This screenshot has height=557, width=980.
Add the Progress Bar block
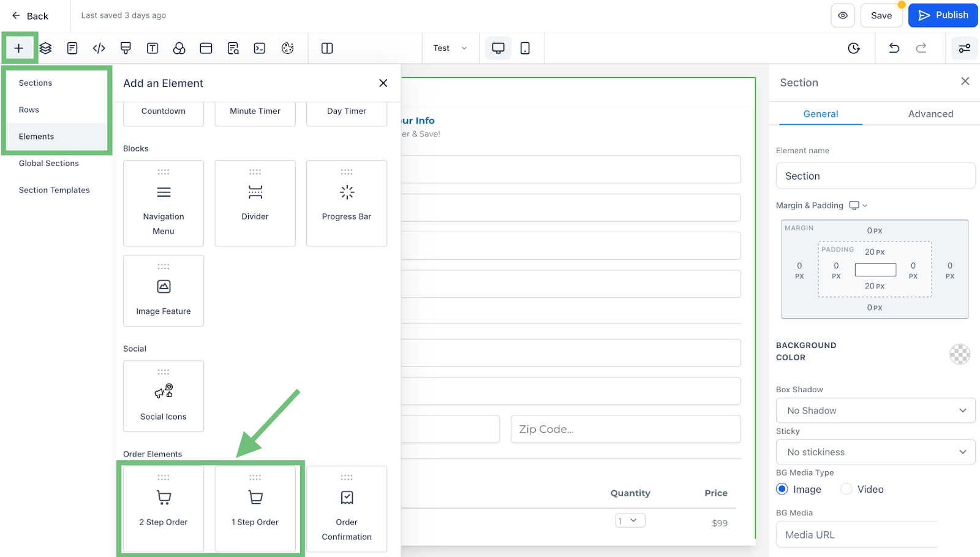(347, 203)
